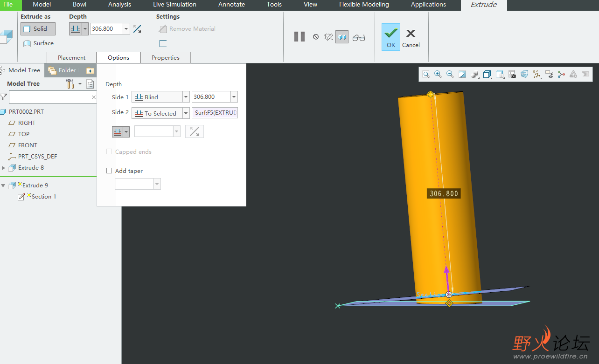
Task: Cancel the extrude feature
Action: tap(411, 37)
